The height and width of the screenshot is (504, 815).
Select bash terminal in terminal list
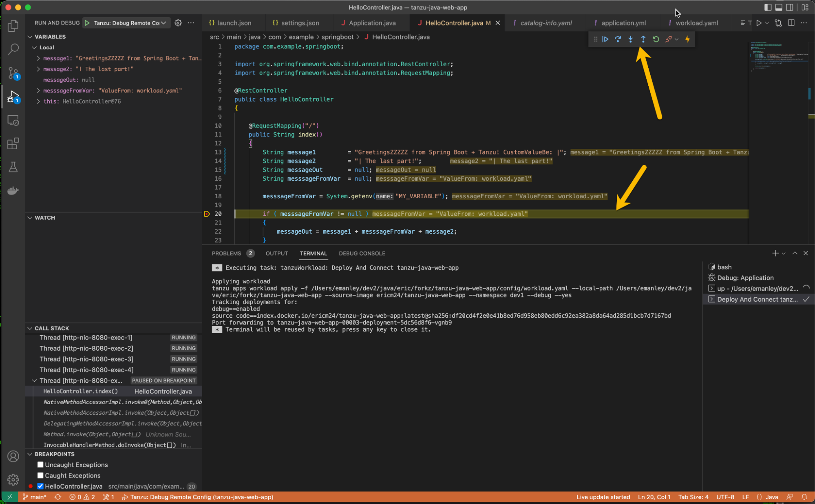[x=759, y=267]
